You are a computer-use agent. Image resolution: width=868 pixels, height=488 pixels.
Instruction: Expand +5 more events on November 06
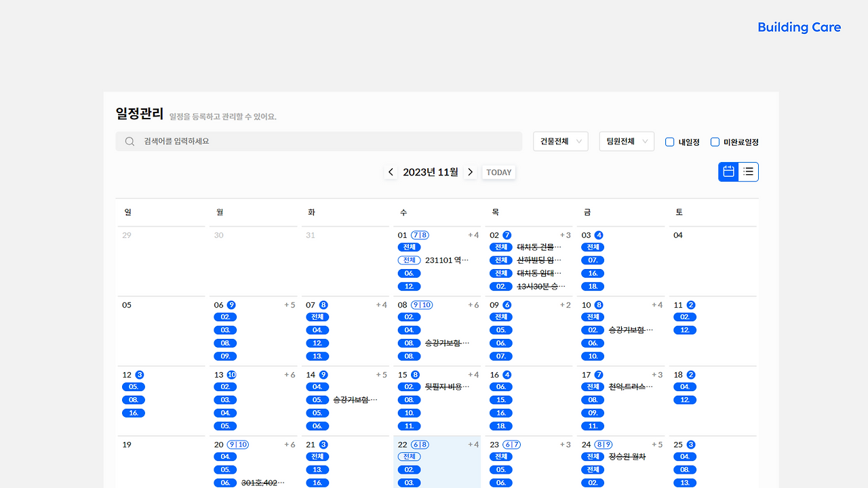point(290,305)
